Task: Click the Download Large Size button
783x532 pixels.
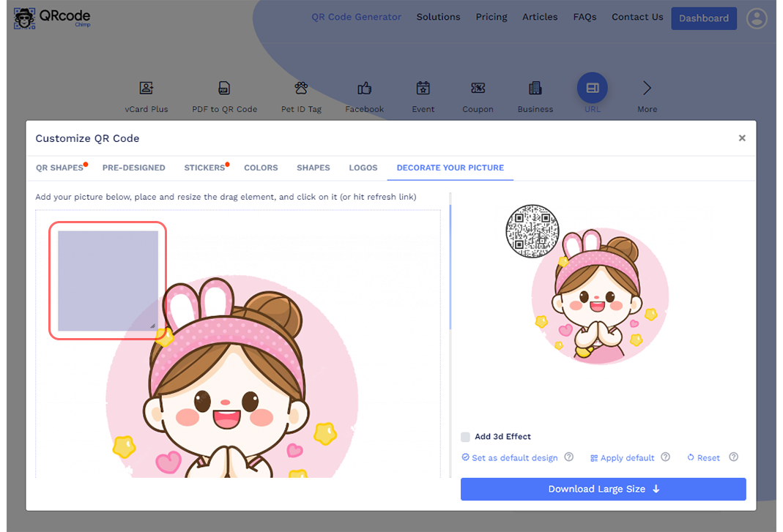Action: click(603, 489)
